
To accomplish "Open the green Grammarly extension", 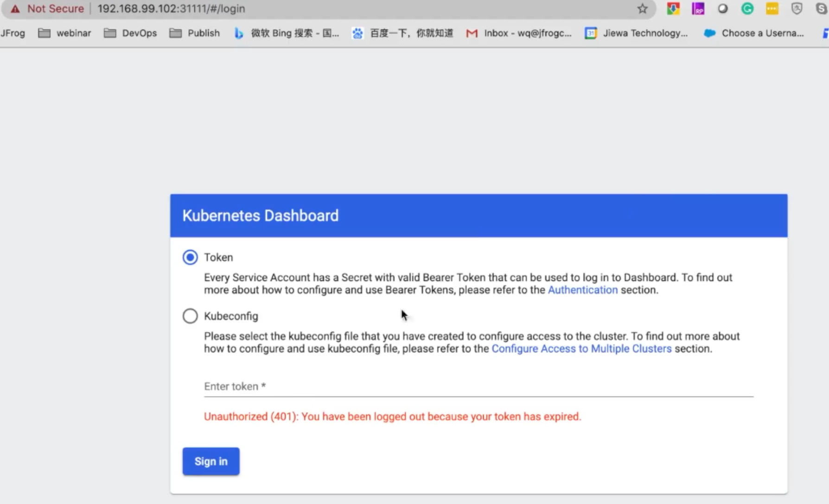I will tap(747, 9).
